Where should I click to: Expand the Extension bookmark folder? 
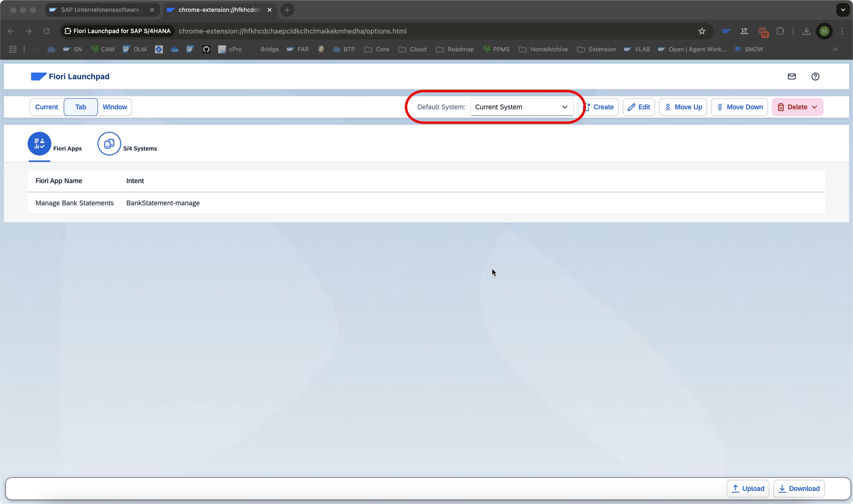pos(596,49)
